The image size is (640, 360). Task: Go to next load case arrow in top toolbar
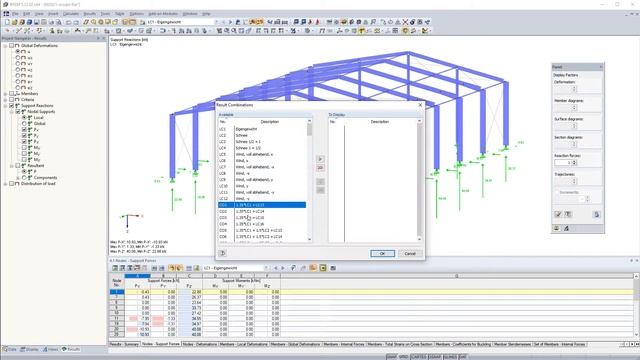click(x=230, y=22)
